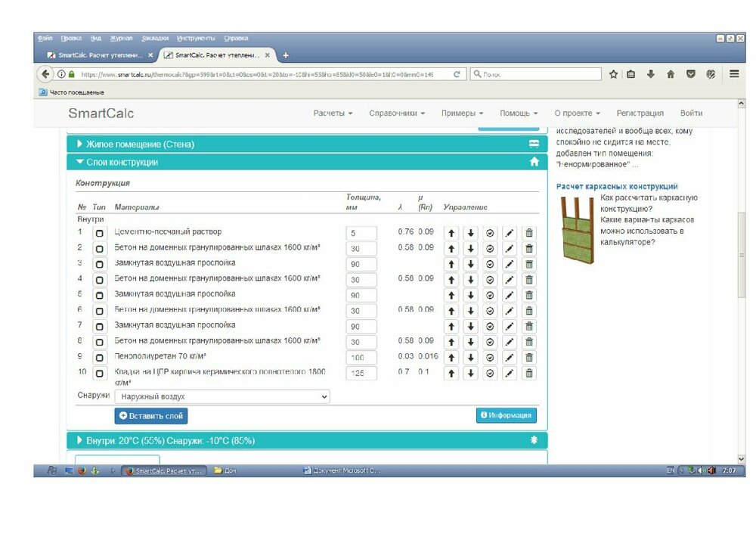This screenshot has height=534, width=756.
Task: Click bed icon in Жилое помещение header
Action: [x=534, y=144]
